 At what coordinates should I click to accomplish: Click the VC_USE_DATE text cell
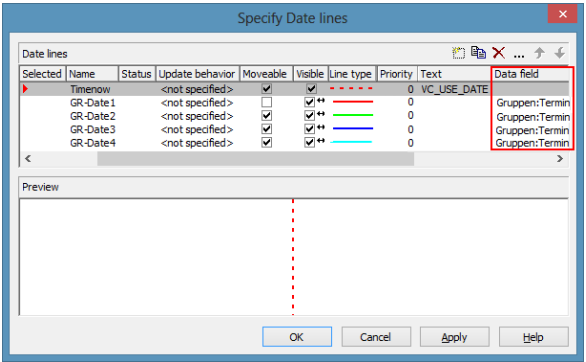(x=454, y=89)
